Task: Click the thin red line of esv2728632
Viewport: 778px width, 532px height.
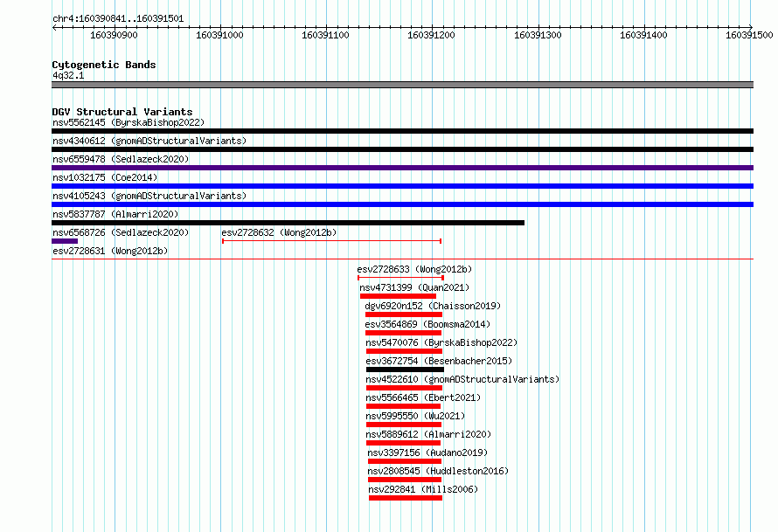Action: (331, 241)
